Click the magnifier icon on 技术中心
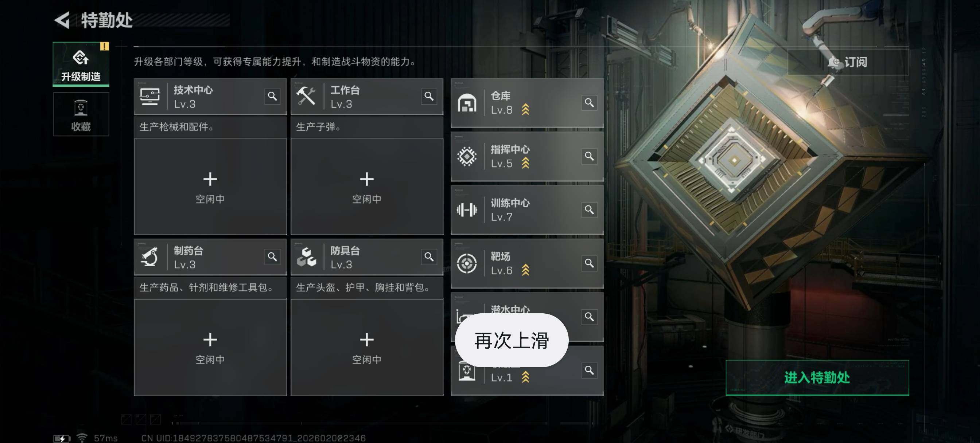 [272, 97]
